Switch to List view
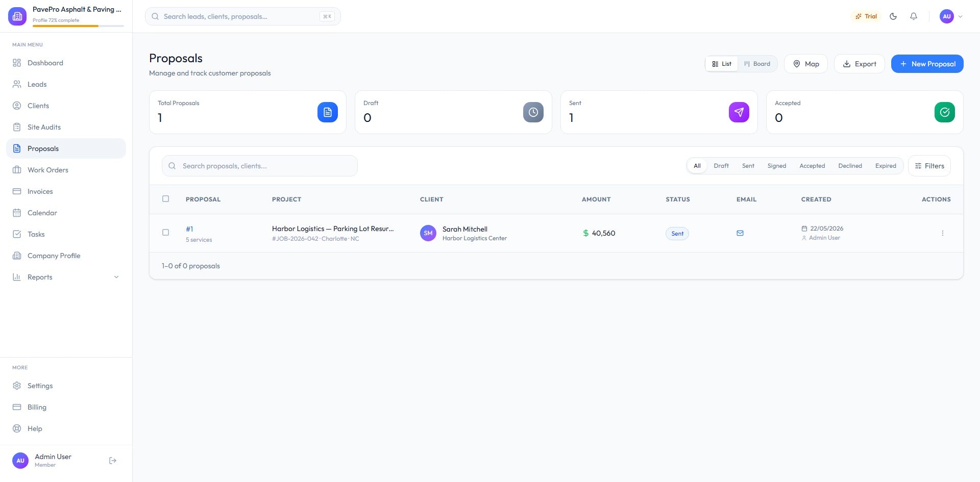Screen dimensions: 980x482 (722, 64)
